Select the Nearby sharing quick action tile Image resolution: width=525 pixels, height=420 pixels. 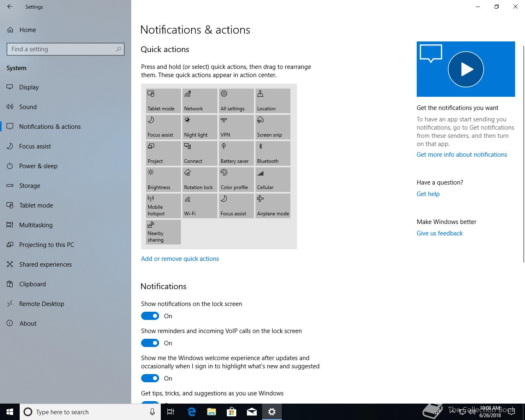163,232
